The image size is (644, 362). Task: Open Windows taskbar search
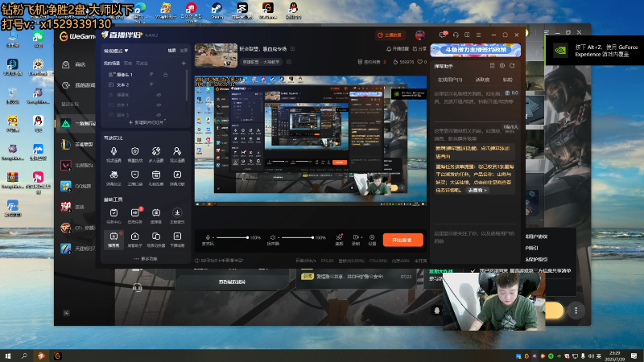point(24,356)
